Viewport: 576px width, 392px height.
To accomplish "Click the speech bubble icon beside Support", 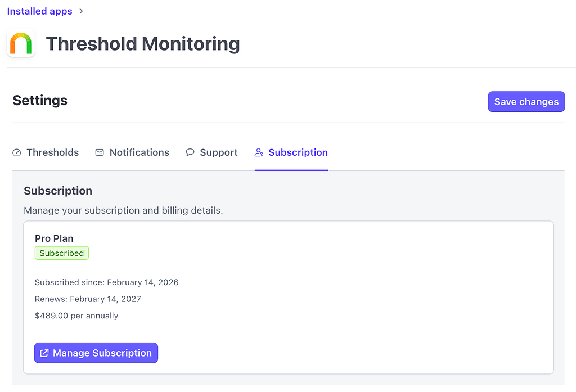I will coord(190,152).
